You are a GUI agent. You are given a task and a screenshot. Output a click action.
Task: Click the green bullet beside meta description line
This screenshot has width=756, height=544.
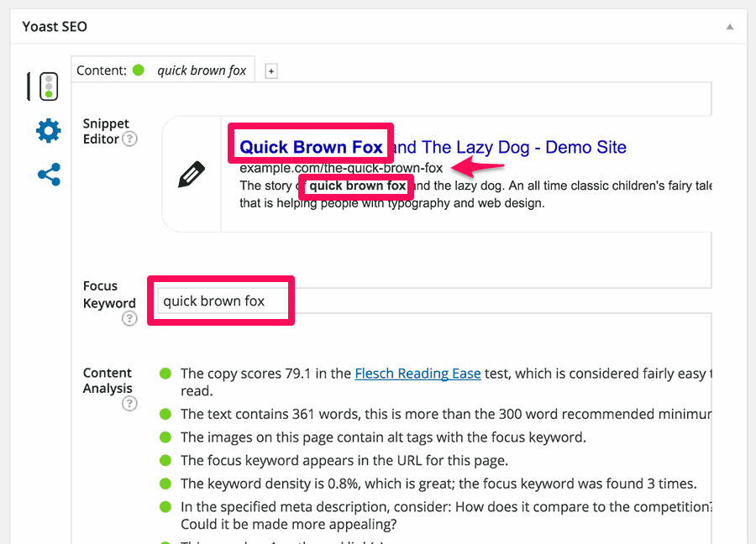(165, 506)
